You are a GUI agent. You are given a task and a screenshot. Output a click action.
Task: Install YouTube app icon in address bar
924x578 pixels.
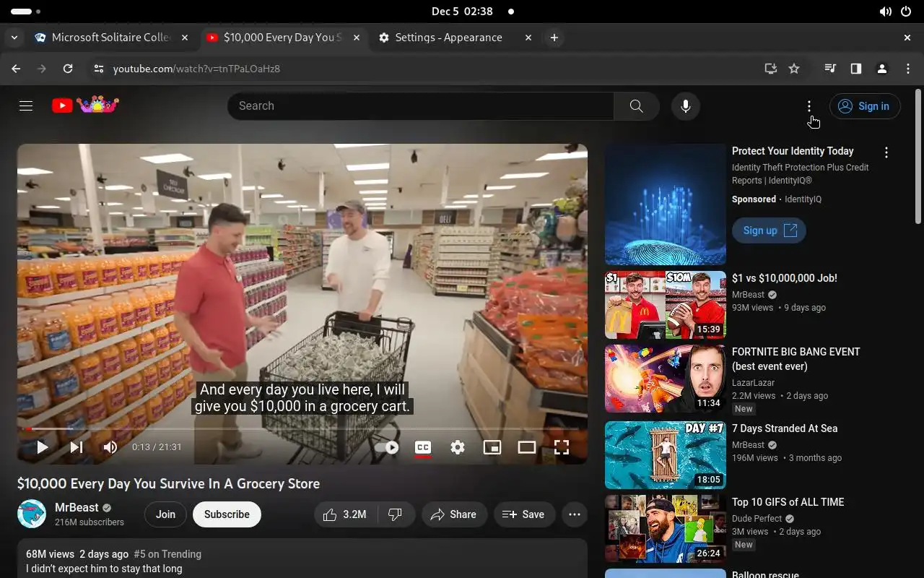(771, 69)
